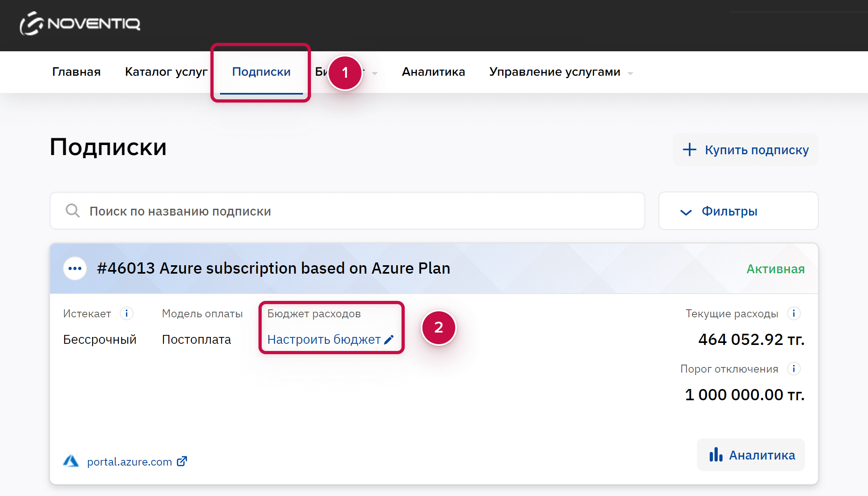The image size is (868, 496).
Task: Click the external link icon after portal.azure.com
Action: 182,462
